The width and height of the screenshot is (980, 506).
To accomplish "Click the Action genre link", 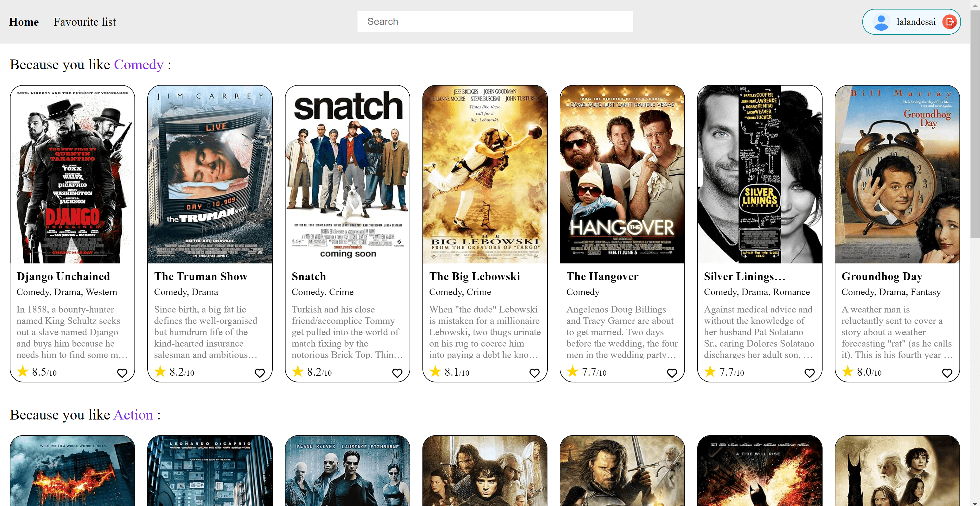I will 133,415.
